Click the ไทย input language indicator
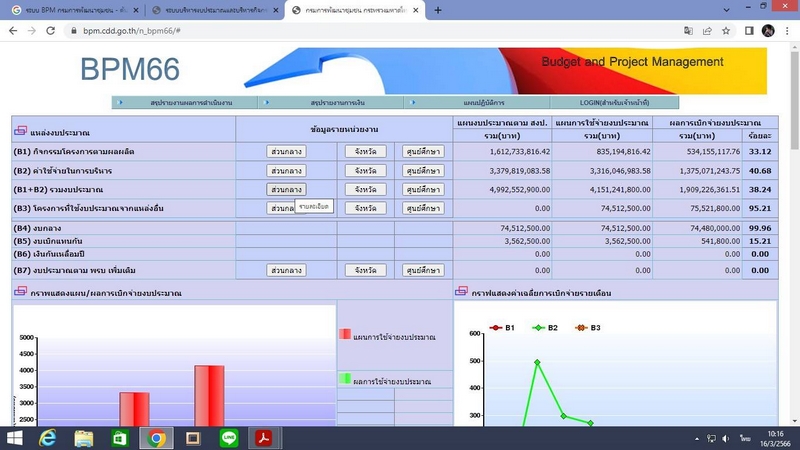800x450 pixels. pyautogui.click(x=745, y=439)
